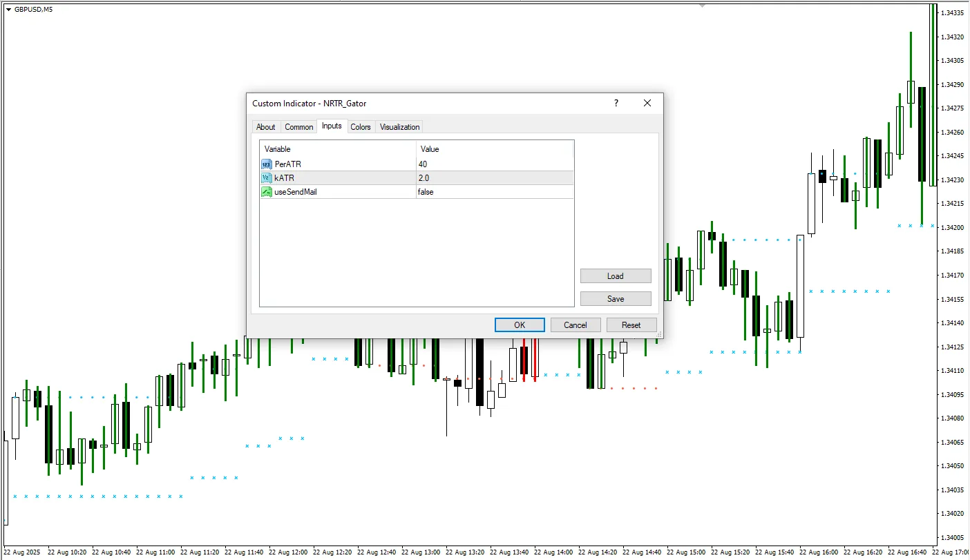This screenshot has width=970, height=560.
Task: Open the dialog help question mark
Action: point(616,103)
